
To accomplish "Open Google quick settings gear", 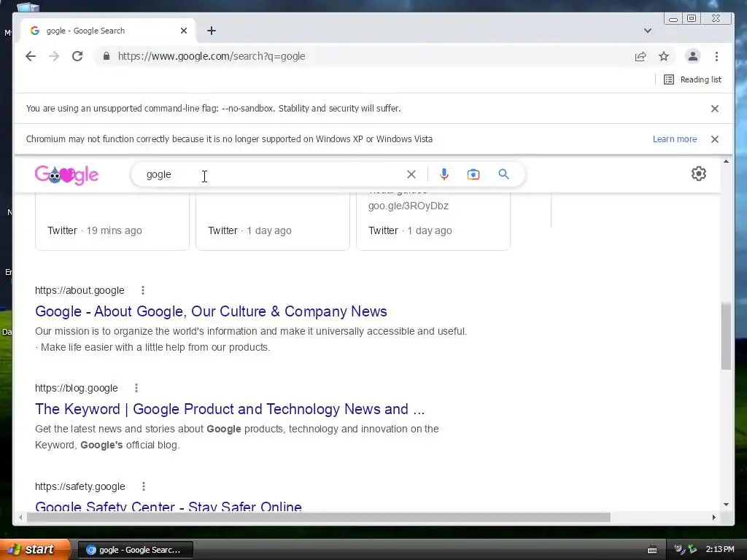I will click(698, 174).
